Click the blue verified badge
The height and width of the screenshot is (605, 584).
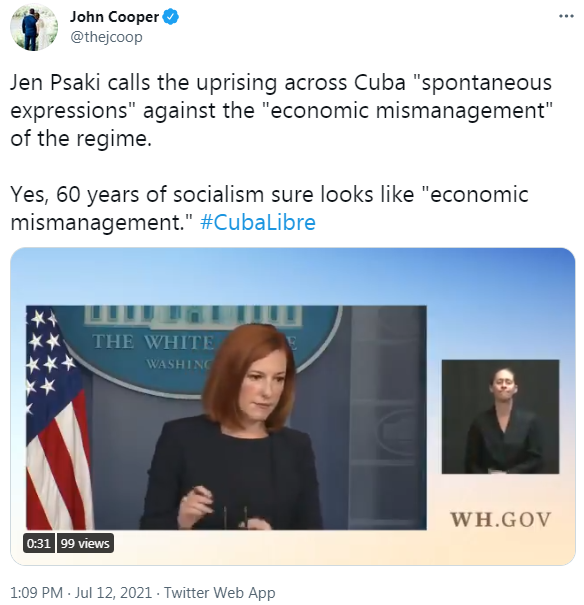click(171, 17)
